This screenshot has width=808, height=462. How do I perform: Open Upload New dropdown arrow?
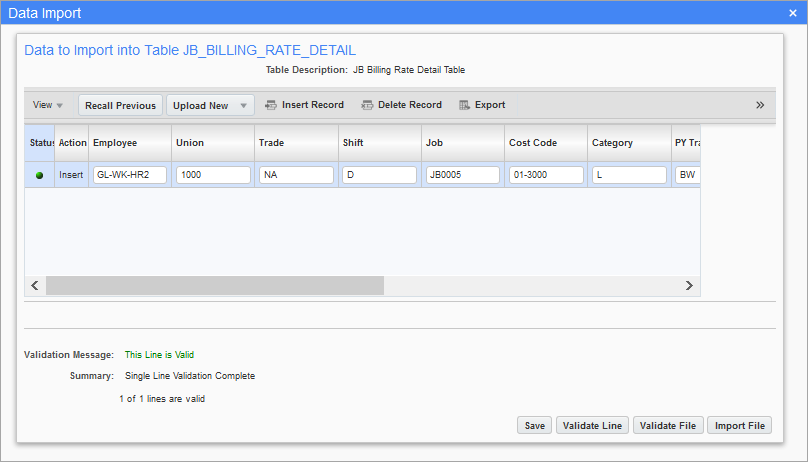click(243, 106)
